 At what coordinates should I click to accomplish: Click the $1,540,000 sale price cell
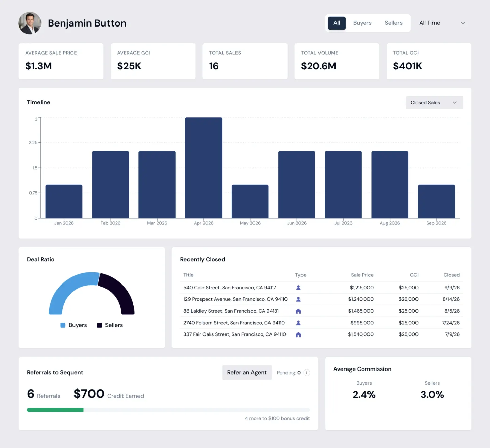[x=361, y=334]
